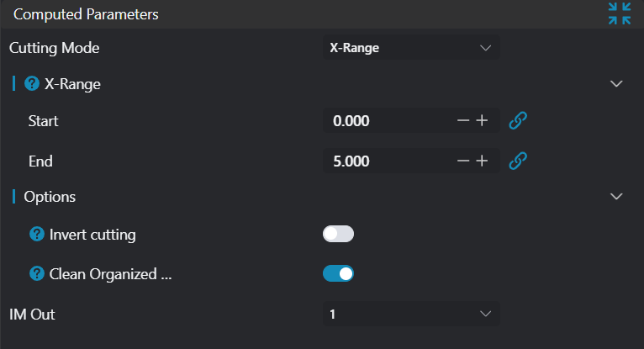This screenshot has width=644, height=349.
Task: Open help icon for Invert cutting
Action: pos(37,235)
